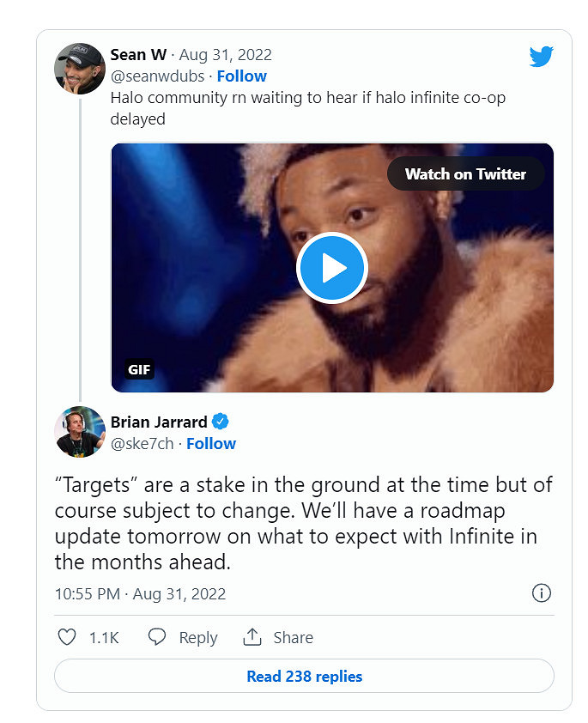Image resolution: width=588 pixels, height=723 pixels.
Task: Click the Sean W display name
Action: (140, 55)
